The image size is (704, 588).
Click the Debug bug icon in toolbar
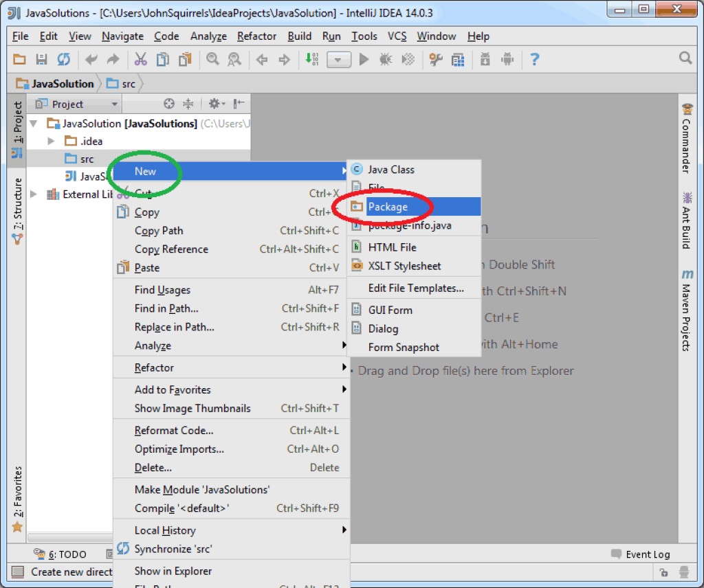click(386, 60)
